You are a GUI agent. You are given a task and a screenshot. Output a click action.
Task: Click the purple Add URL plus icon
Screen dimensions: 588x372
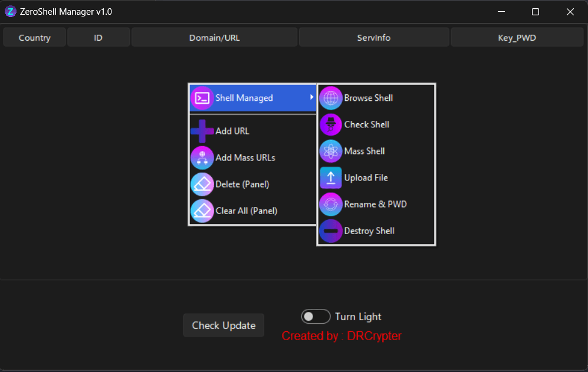[202, 130]
